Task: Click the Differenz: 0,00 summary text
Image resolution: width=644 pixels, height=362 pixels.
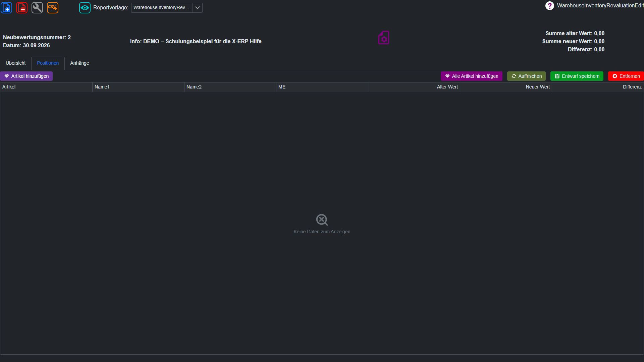Action: pos(586,49)
